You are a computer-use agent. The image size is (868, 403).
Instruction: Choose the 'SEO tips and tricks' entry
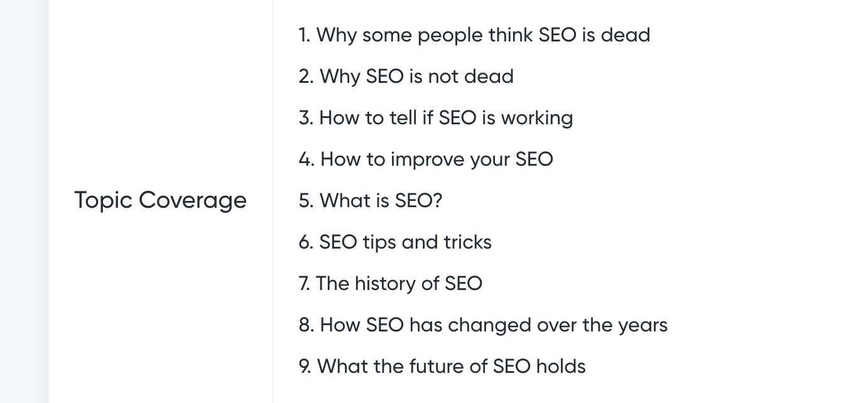(x=405, y=242)
